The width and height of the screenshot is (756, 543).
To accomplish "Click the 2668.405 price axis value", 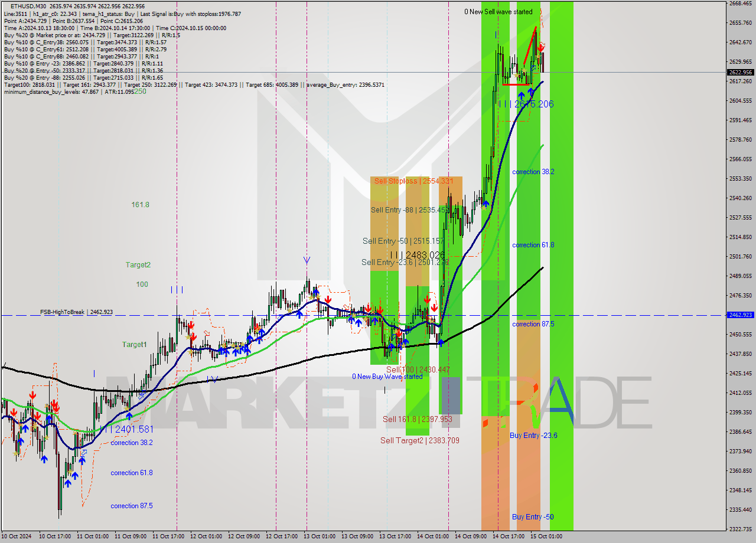I will click(x=740, y=3).
